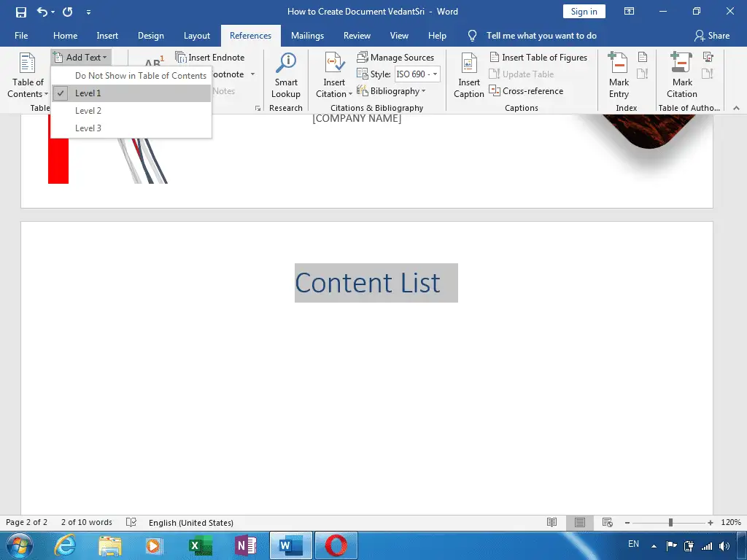Switch to Web Layout view
The image size is (747, 560).
[608, 522]
